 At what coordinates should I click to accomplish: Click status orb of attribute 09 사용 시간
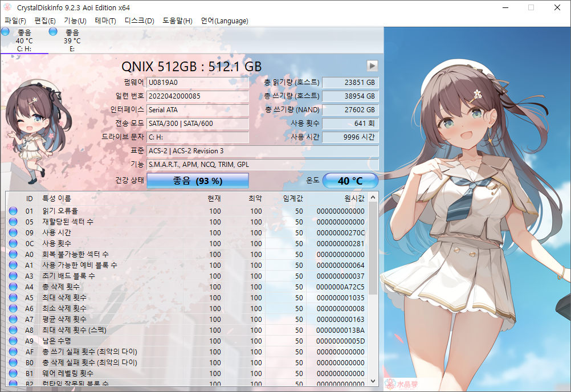tap(13, 232)
